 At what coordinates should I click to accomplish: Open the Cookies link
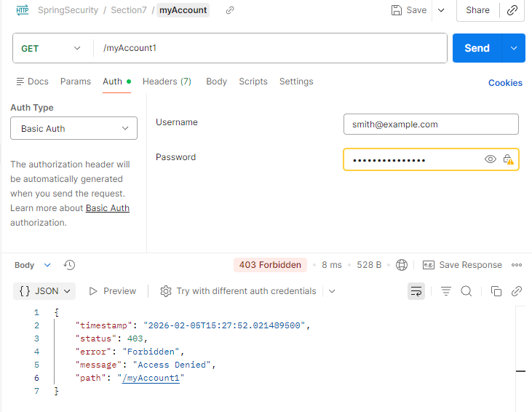point(505,83)
